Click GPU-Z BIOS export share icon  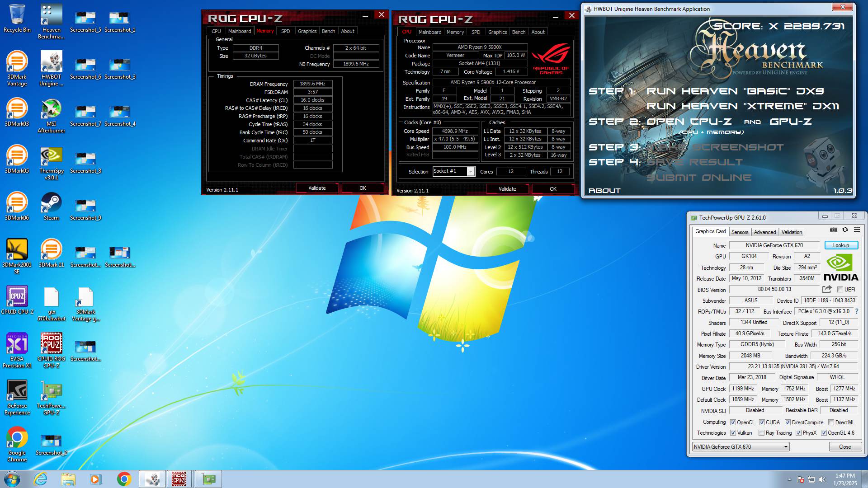827,289
